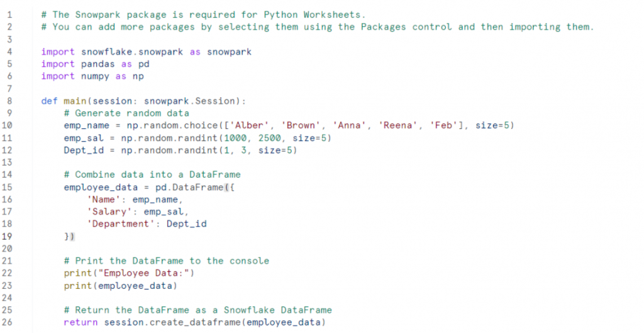Click the '# Generate random data' comment

(126, 113)
